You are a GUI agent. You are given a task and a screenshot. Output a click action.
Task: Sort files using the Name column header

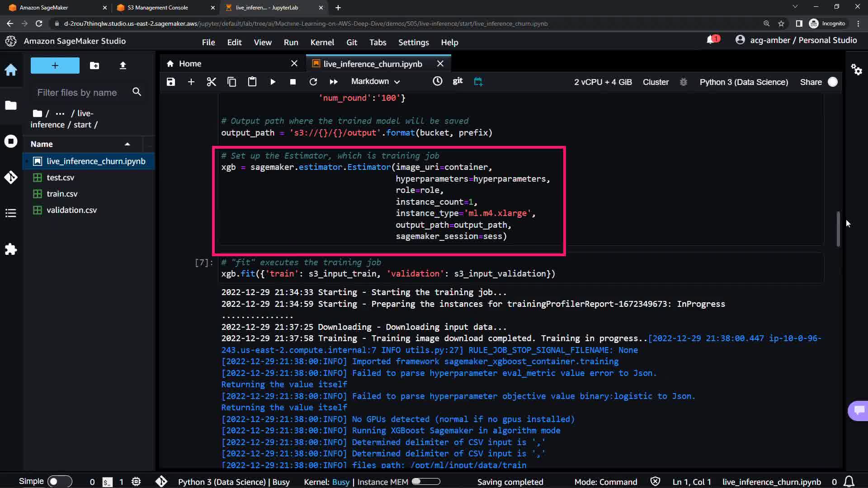(42, 144)
